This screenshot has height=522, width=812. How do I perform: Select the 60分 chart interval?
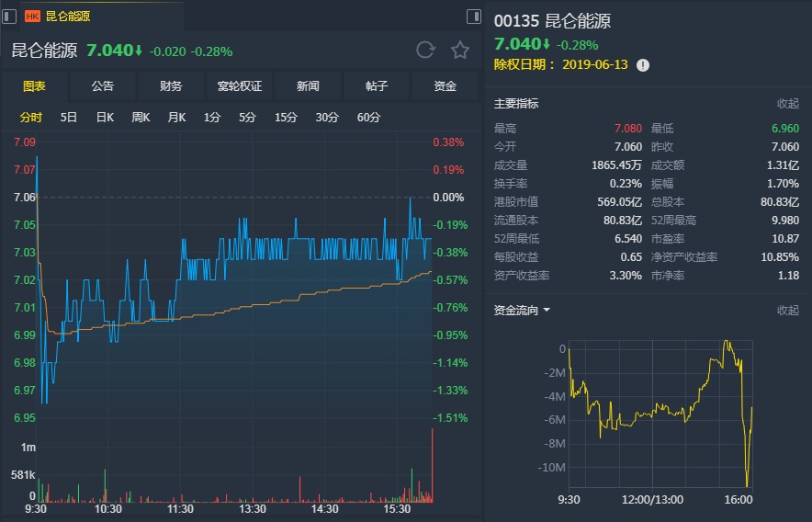pyautogui.click(x=368, y=117)
